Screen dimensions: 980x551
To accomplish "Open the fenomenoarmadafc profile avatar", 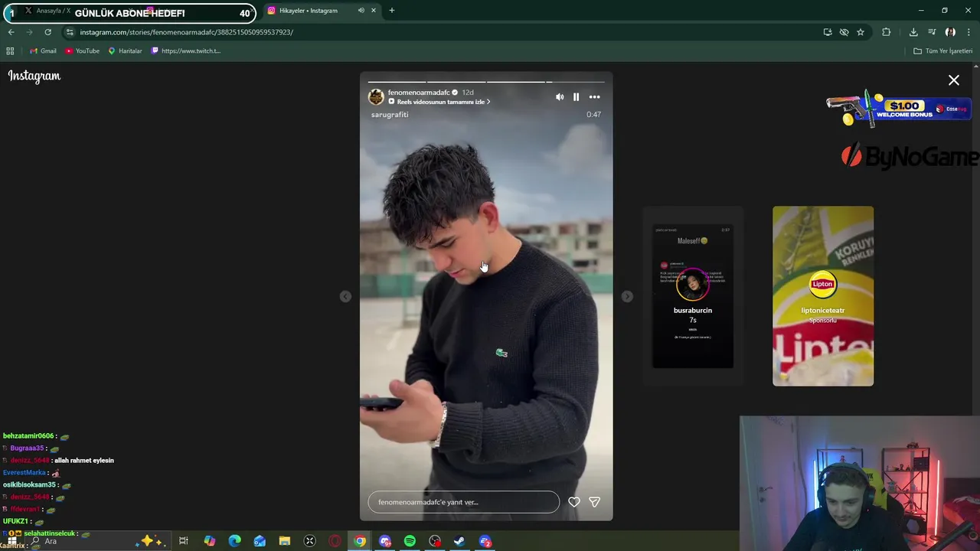I will click(x=376, y=97).
